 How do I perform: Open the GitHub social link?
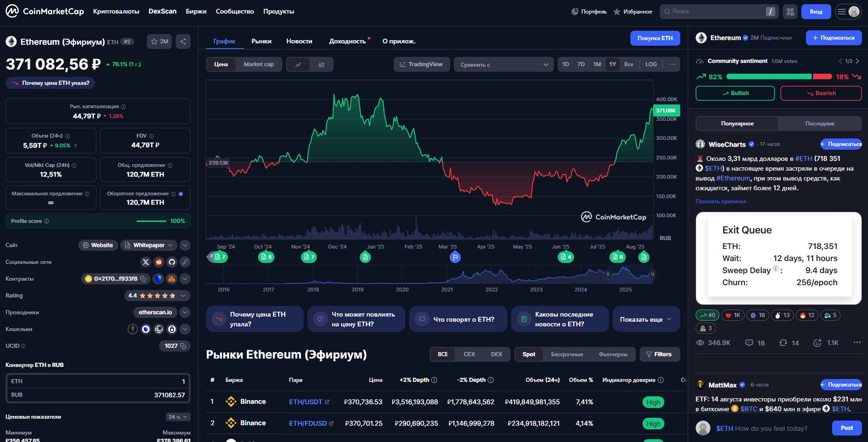tap(172, 262)
